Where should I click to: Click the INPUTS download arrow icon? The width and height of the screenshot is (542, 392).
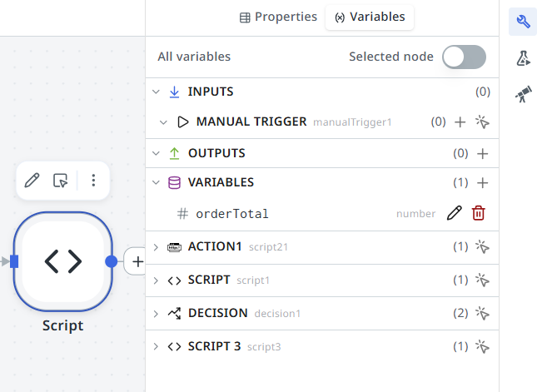pos(174,92)
